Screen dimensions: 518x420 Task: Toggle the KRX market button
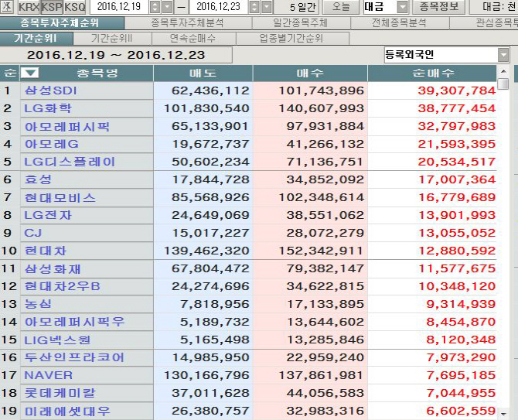[29, 7]
